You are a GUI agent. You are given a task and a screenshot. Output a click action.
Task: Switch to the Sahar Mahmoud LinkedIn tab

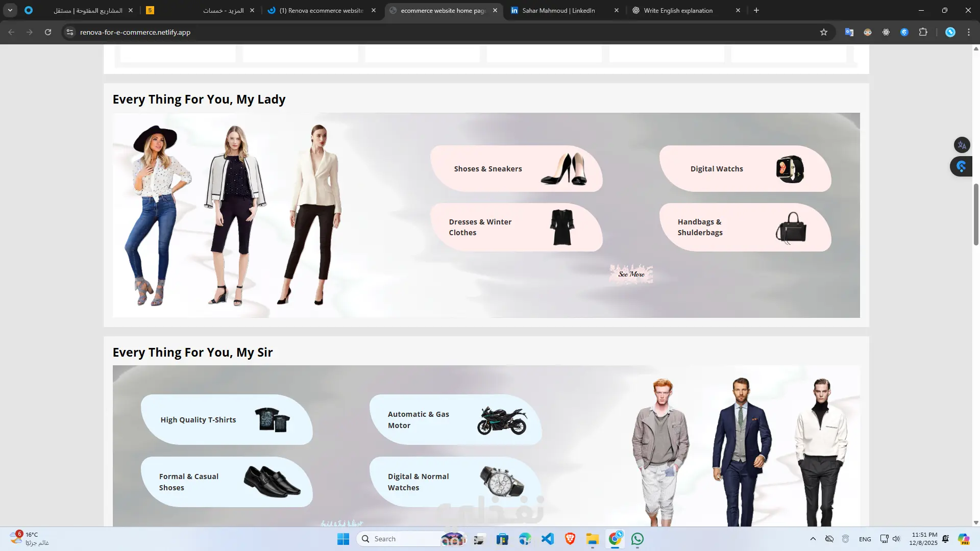(558, 10)
